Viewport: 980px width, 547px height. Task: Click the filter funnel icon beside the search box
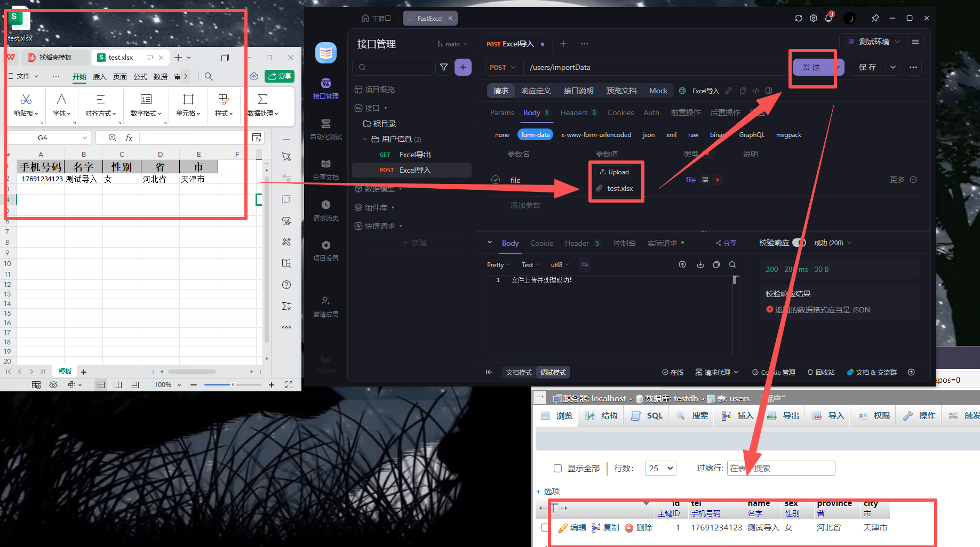[443, 67]
